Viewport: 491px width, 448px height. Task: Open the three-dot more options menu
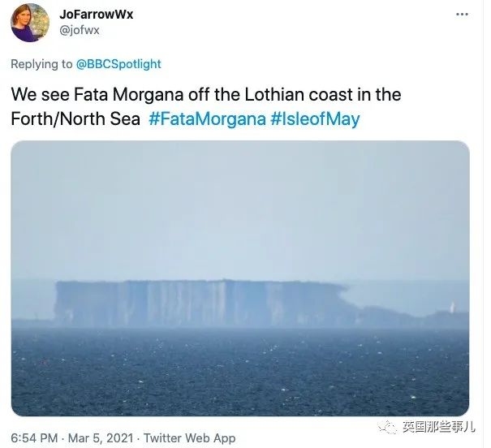pos(462,15)
